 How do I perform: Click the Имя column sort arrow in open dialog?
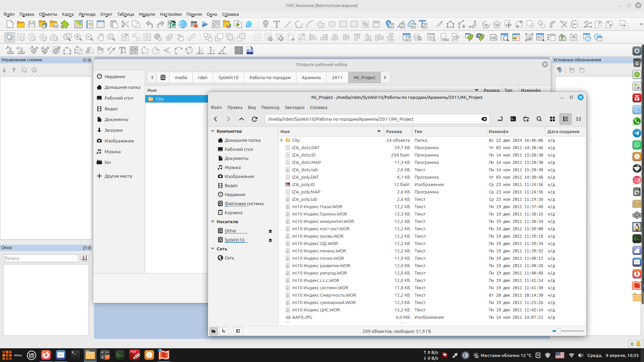coord(477,90)
